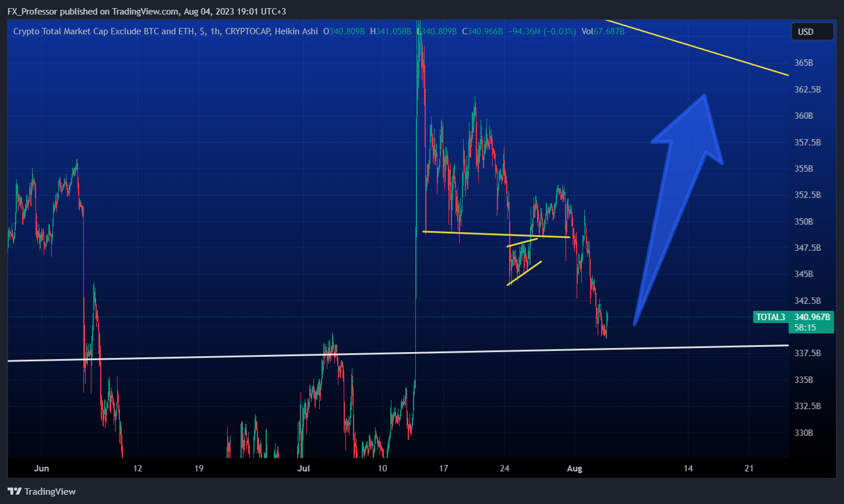Click the 17 date axis label

tap(443, 468)
